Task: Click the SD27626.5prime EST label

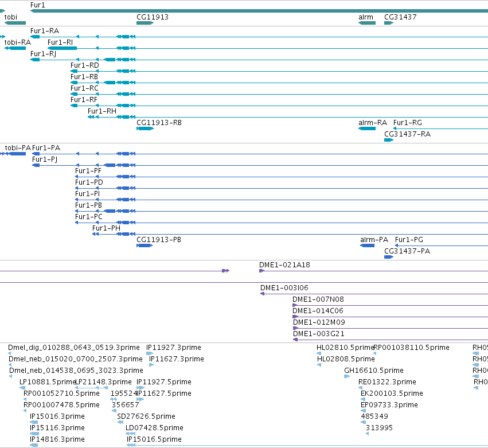Action: 146,417
